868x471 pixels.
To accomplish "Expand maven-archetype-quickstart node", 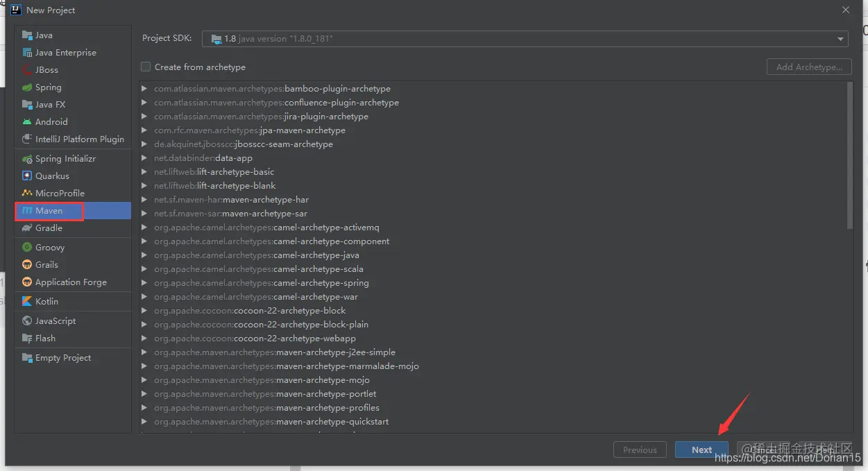I will pos(144,422).
